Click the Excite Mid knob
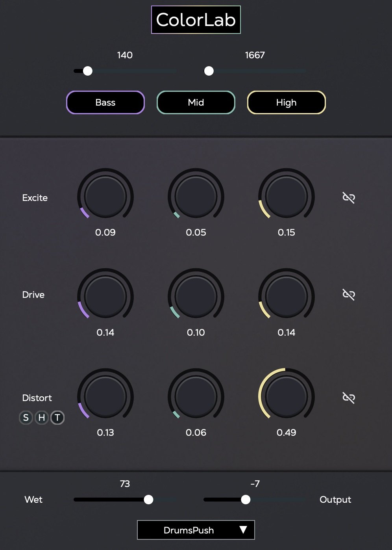 [196, 196]
